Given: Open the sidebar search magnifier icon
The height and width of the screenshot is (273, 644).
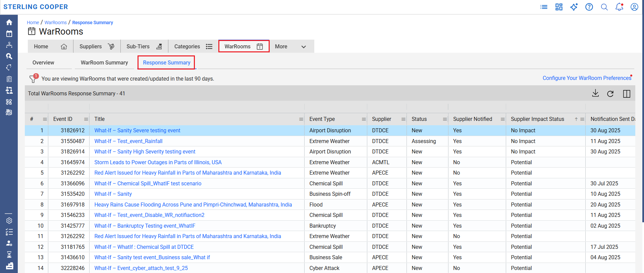Looking at the screenshot, I should [x=9, y=56].
